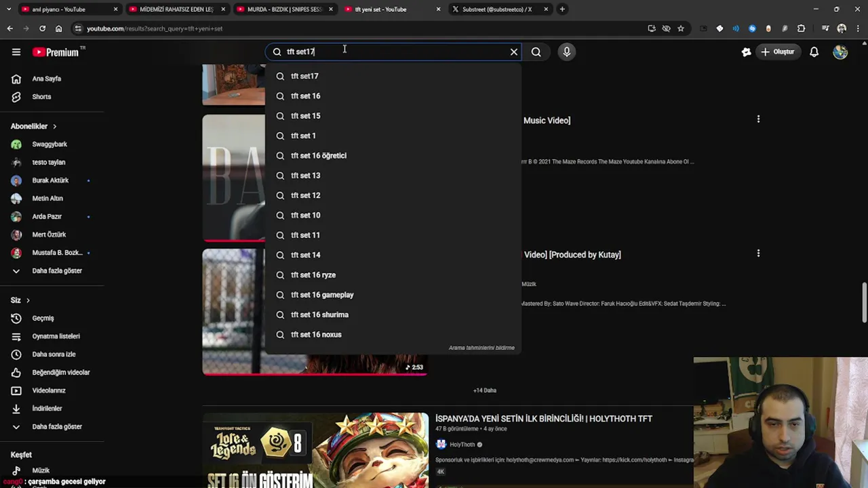The width and height of the screenshot is (868, 488).
Task: Select suggestion "tft set 14"
Action: pos(393,255)
